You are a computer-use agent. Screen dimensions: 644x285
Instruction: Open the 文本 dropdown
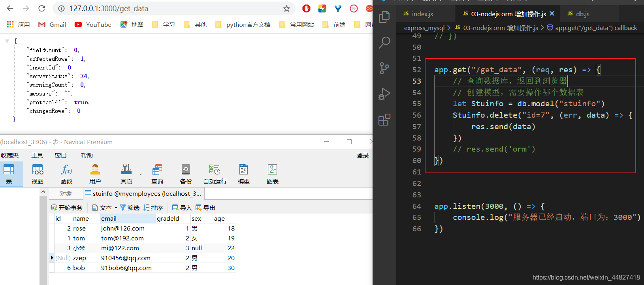(x=105, y=208)
